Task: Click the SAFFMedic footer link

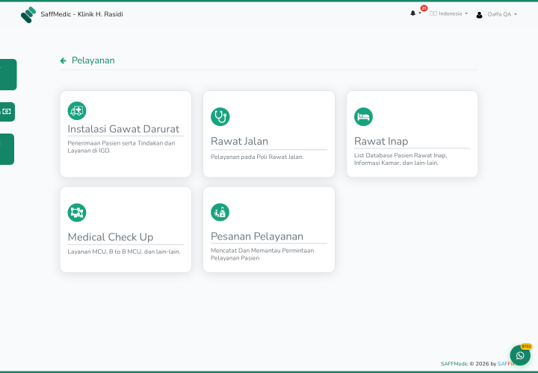Action: (454, 364)
